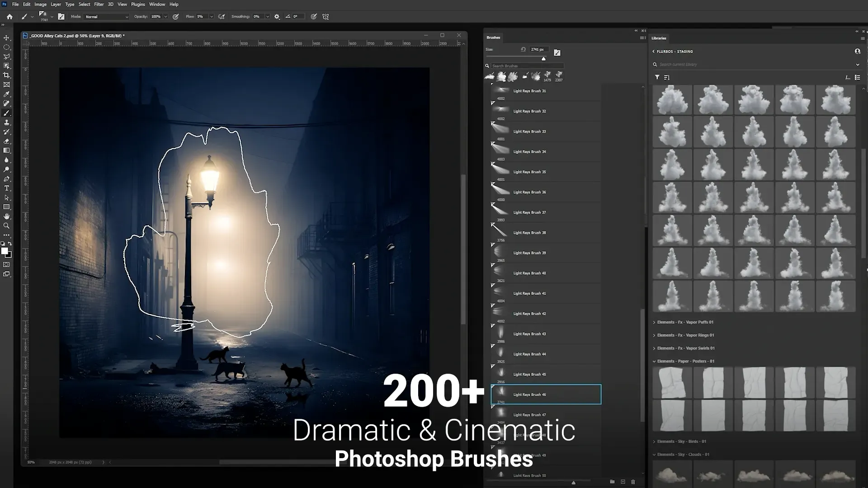Select the Elliptical Marquee tool
The image size is (868, 488).
[x=6, y=47]
